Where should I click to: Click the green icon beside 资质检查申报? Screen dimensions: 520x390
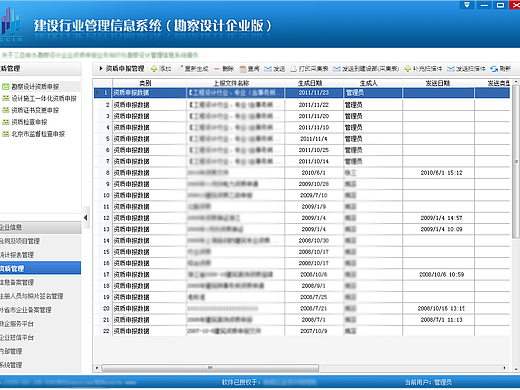coord(6,122)
